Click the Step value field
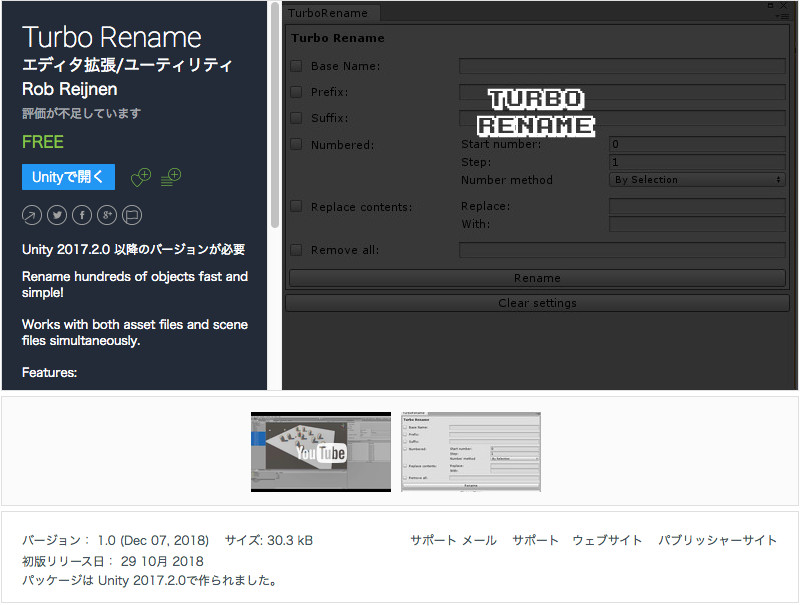 pos(697,162)
